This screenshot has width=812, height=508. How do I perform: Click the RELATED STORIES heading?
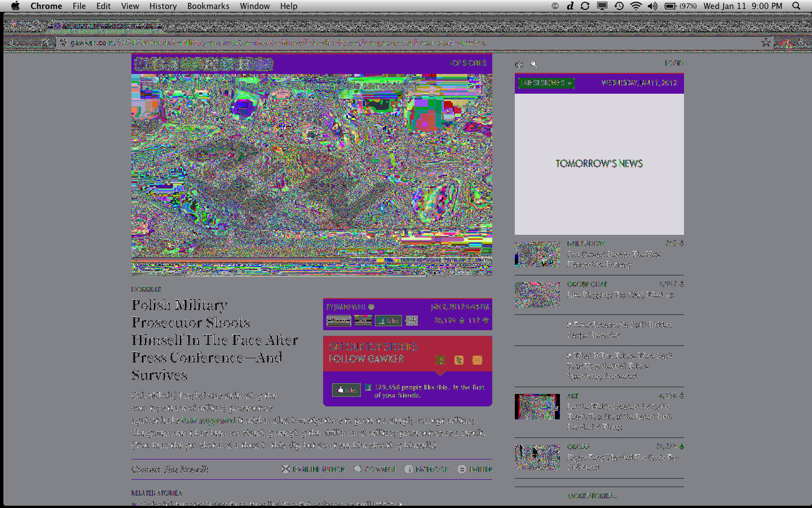coord(157,493)
